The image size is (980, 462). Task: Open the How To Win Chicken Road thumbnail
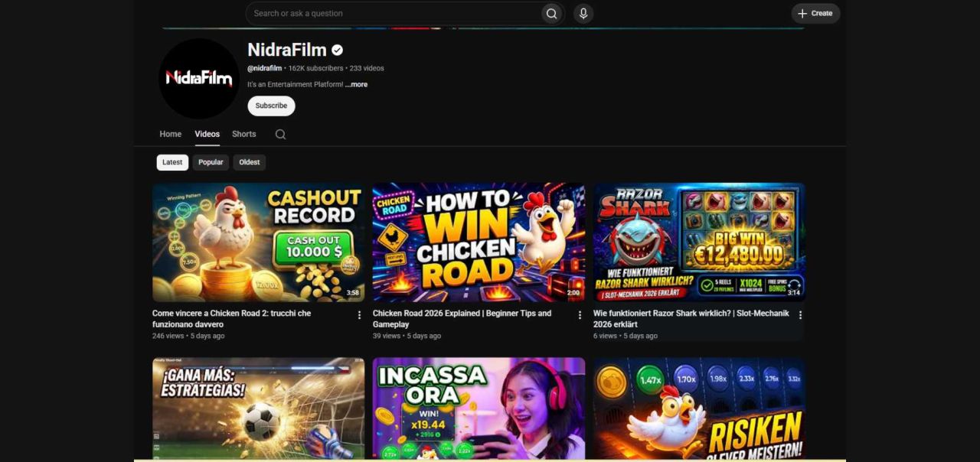coord(479,242)
